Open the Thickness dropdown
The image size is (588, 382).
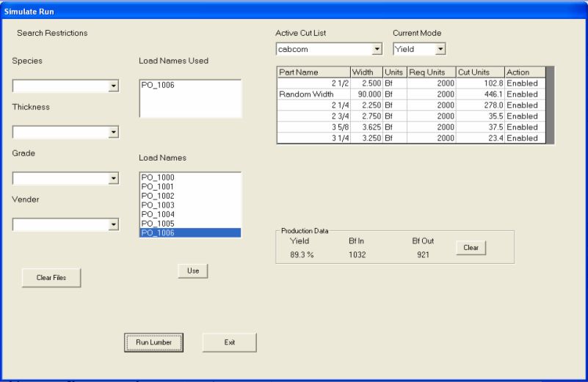(x=113, y=132)
